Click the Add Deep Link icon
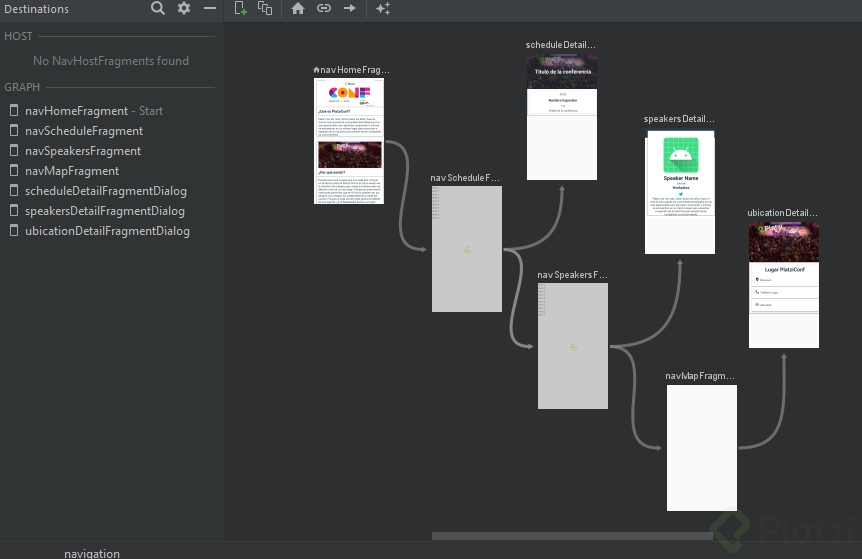This screenshot has width=862, height=559. [324, 8]
